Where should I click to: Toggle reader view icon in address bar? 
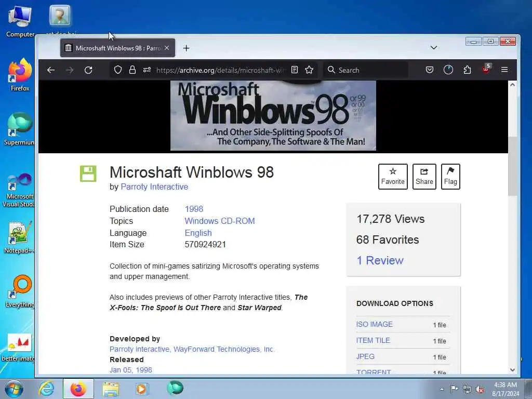(x=295, y=70)
